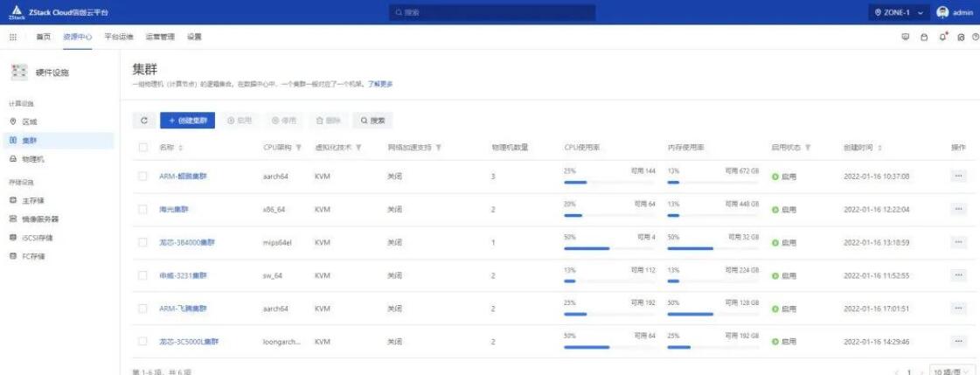The width and height of the screenshot is (980, 375).
Task: Open the app grid launcher icon
Action: click(13, 37)
